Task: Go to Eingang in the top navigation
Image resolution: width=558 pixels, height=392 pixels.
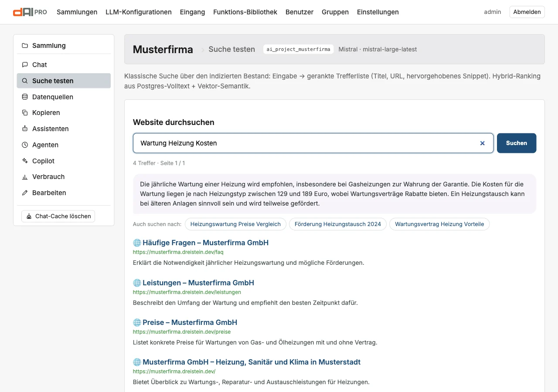Action: [192, 12]
